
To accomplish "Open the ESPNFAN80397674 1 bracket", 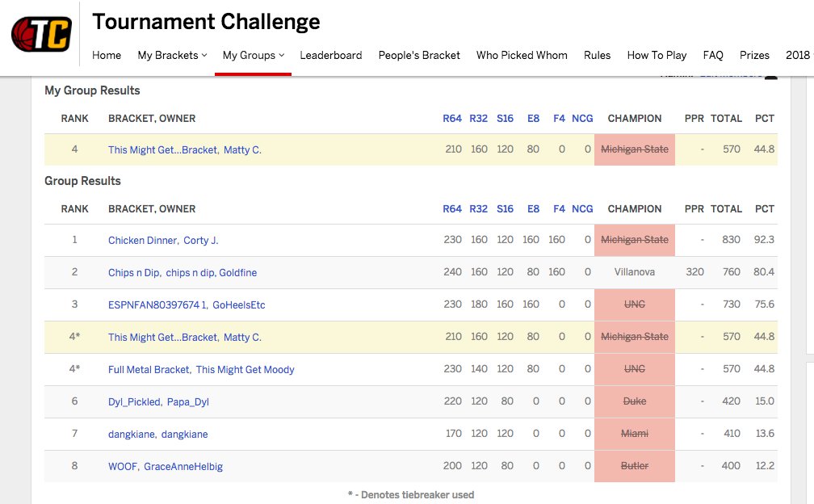I will [157, 304].
